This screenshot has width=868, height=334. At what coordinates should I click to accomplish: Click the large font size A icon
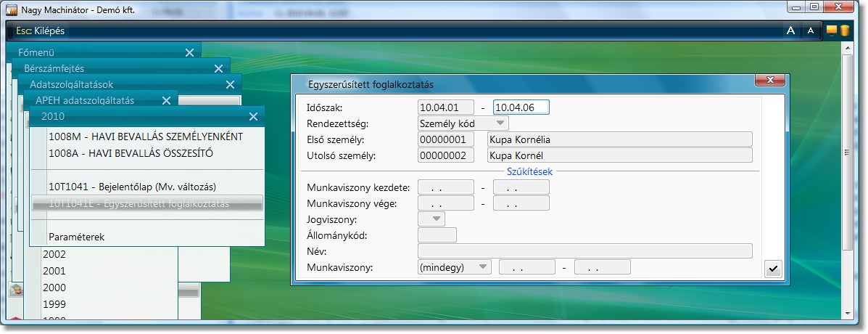point(790,31)
